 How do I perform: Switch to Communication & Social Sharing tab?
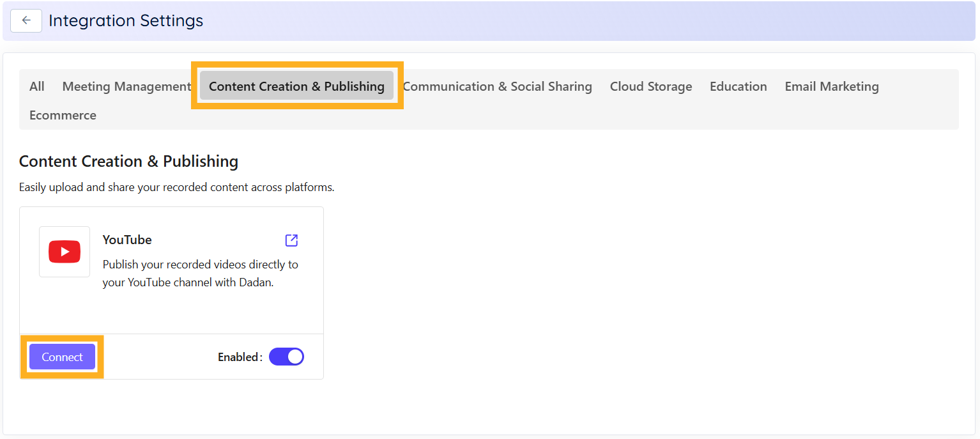498,86
